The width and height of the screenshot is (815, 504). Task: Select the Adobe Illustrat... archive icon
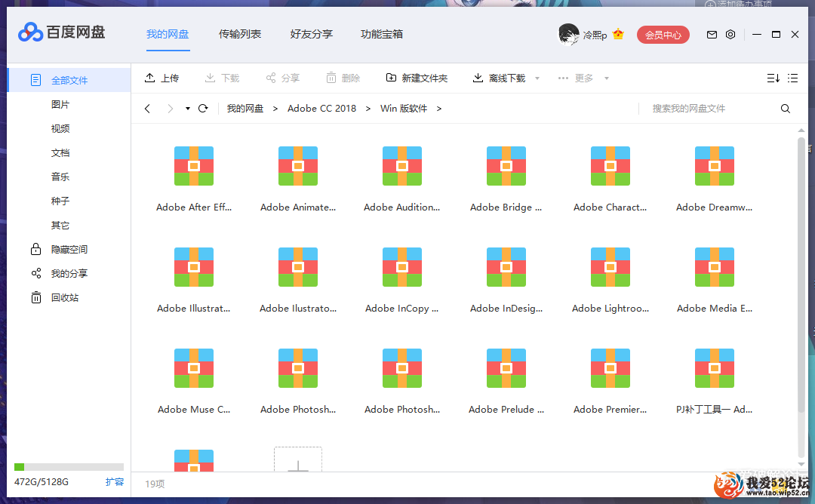tap(194, 267)
